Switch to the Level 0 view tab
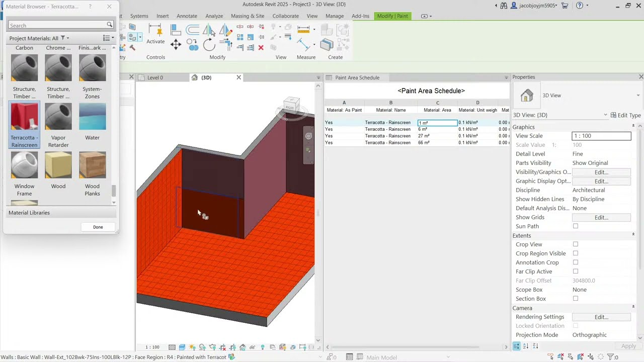 point(155,77)
